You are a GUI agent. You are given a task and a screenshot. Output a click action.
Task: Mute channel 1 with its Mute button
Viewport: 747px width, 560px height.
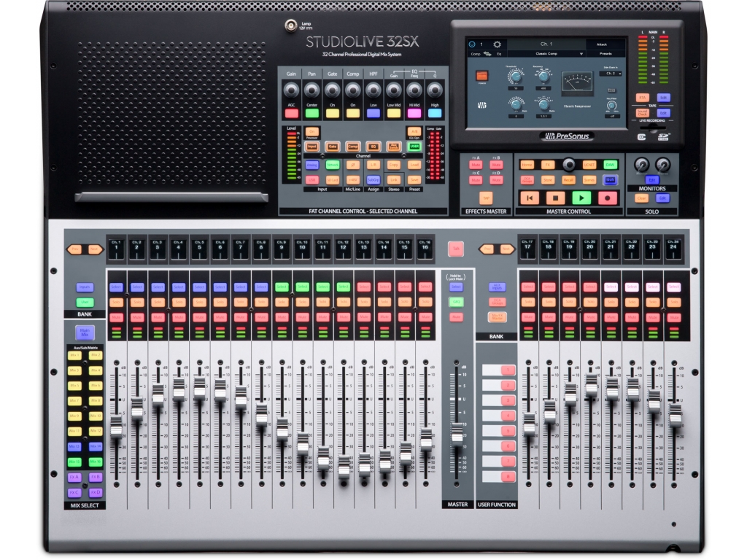pyautogui.click(x=116, y=317)
